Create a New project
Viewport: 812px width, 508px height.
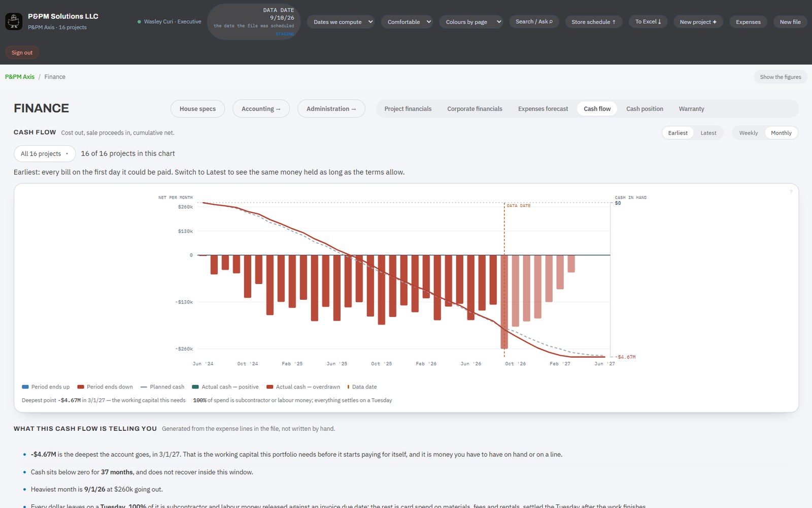(698, 22)
